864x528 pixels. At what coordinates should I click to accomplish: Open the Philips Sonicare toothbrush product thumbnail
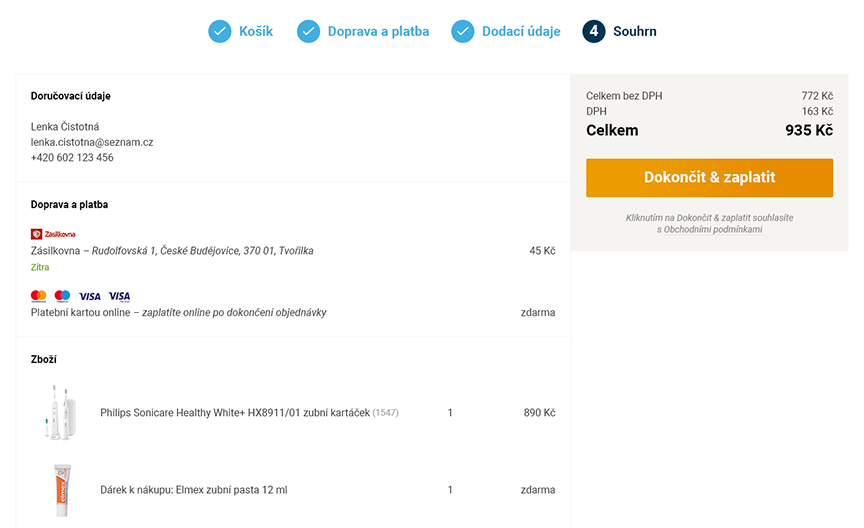(x=60, y=413)
